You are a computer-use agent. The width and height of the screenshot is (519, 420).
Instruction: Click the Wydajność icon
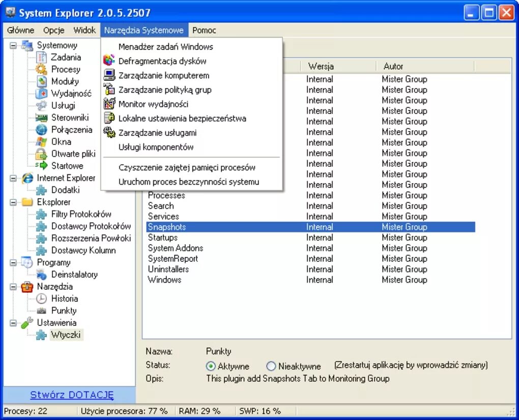[x=41, y=94]
